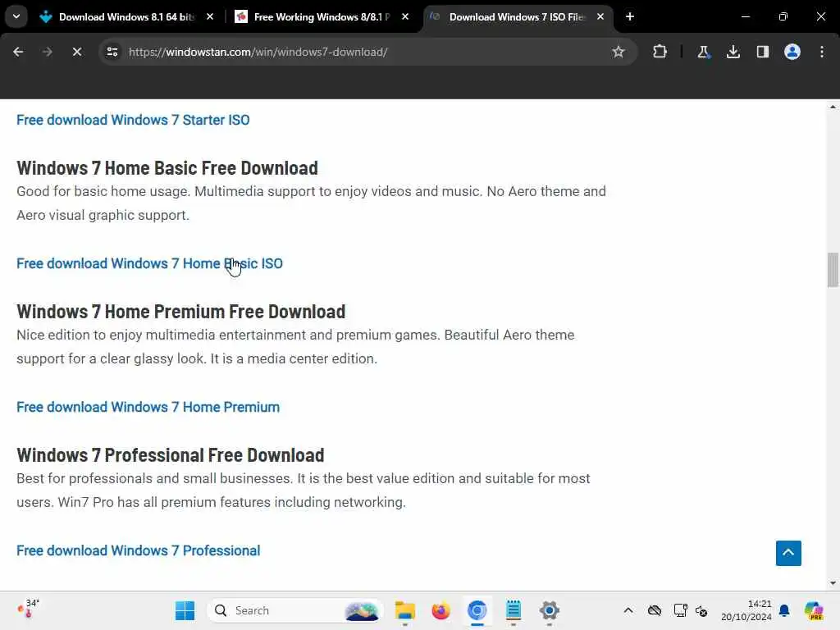
Task: Close the Download Windows 8.1 64 bit tab
Action: pos(210,16)
